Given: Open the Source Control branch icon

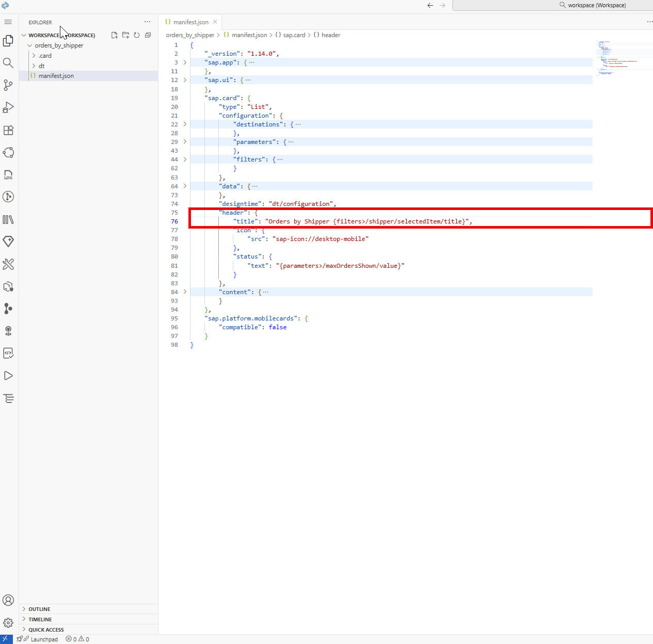Looking at the screenshot, I should tap(8, 85).
